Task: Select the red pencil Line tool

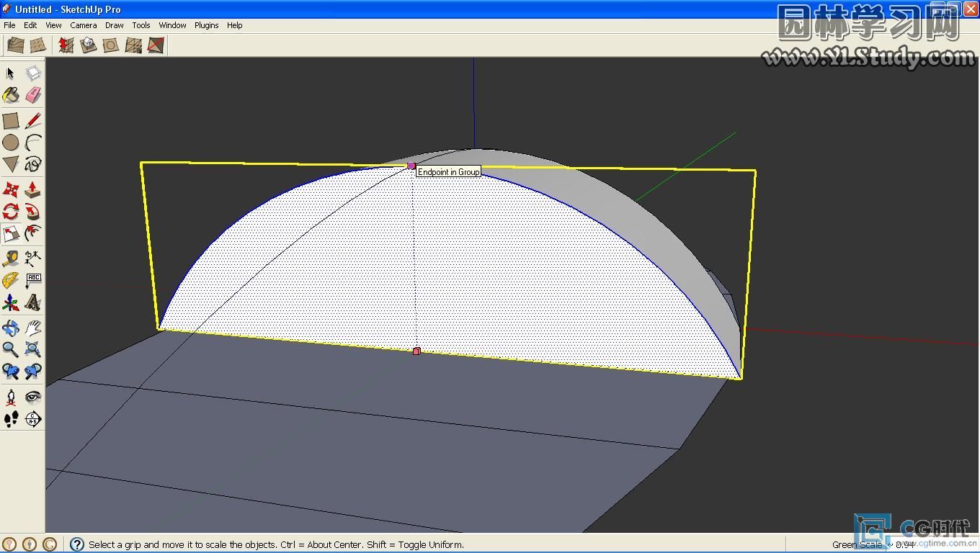Action: tap(33, 120)
